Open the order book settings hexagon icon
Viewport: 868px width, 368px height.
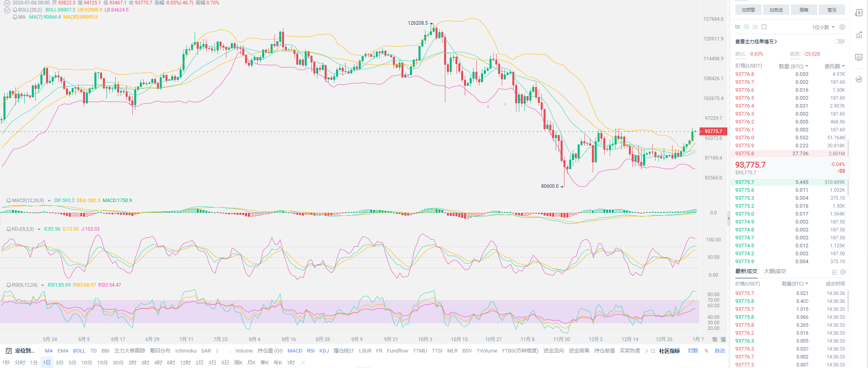tap(842, 27)
